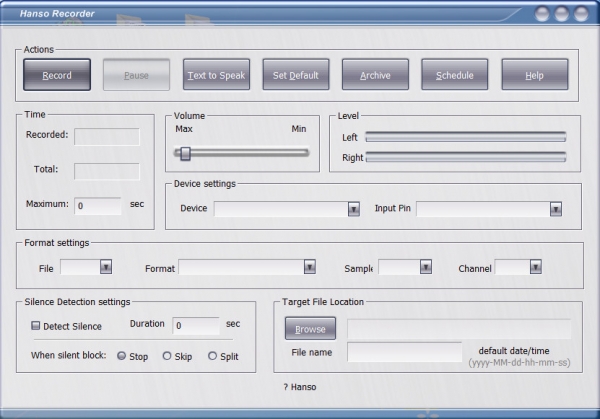Open Text to Speak
600x419 pixels.
216,75
